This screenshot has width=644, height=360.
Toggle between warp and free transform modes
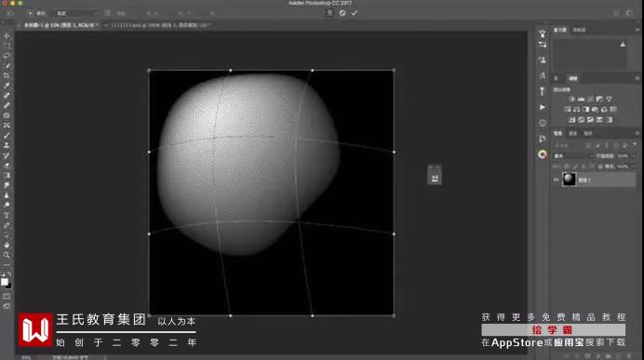pyautogui.click(x=329, y=13)
